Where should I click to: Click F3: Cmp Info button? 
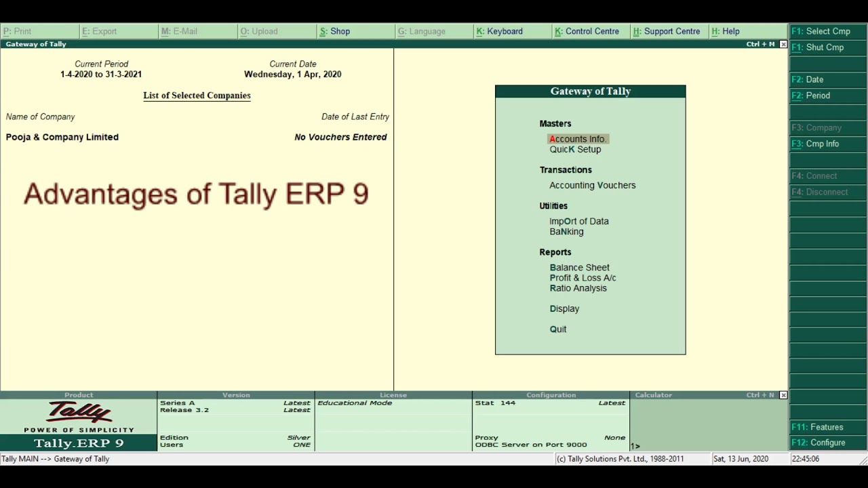828,144
